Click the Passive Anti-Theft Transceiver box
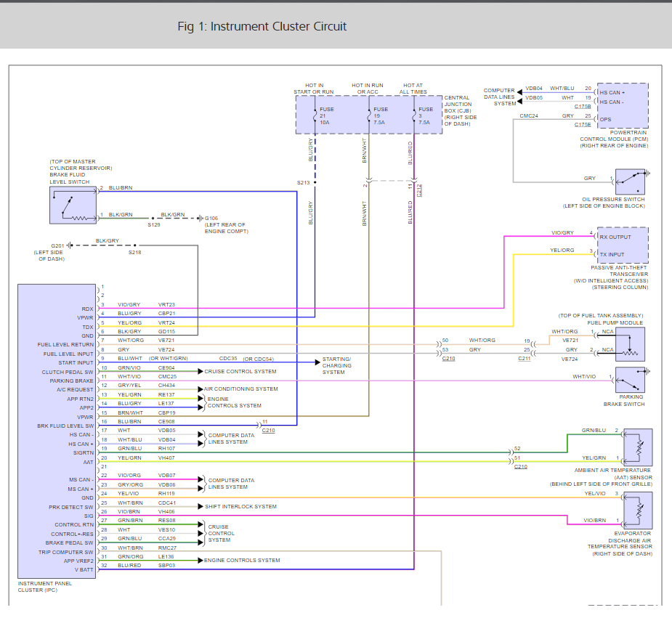The image size is (672, 618). point(621,245)
